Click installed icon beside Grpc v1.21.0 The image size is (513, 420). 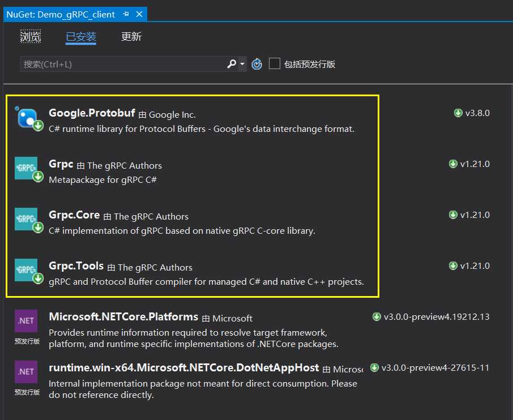(x=453, y=164)
